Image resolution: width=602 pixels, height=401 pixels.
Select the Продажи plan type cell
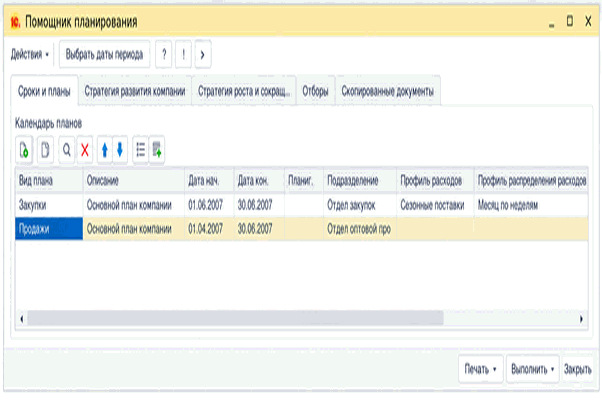(49, 229)
